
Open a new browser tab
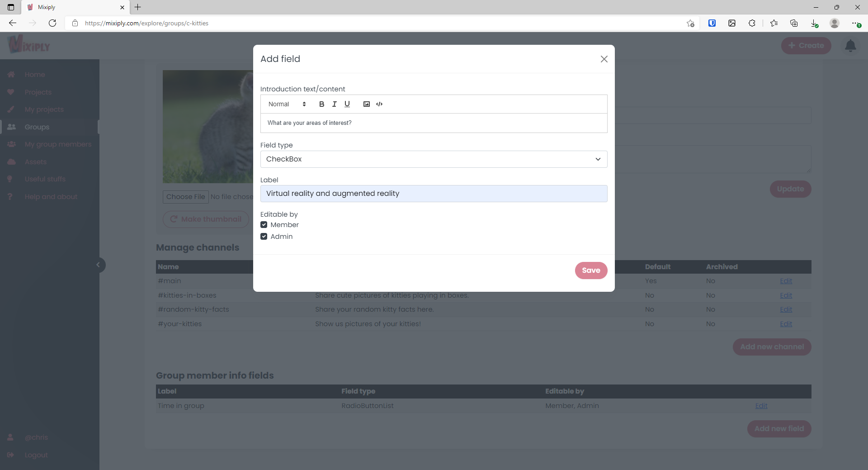138,7
